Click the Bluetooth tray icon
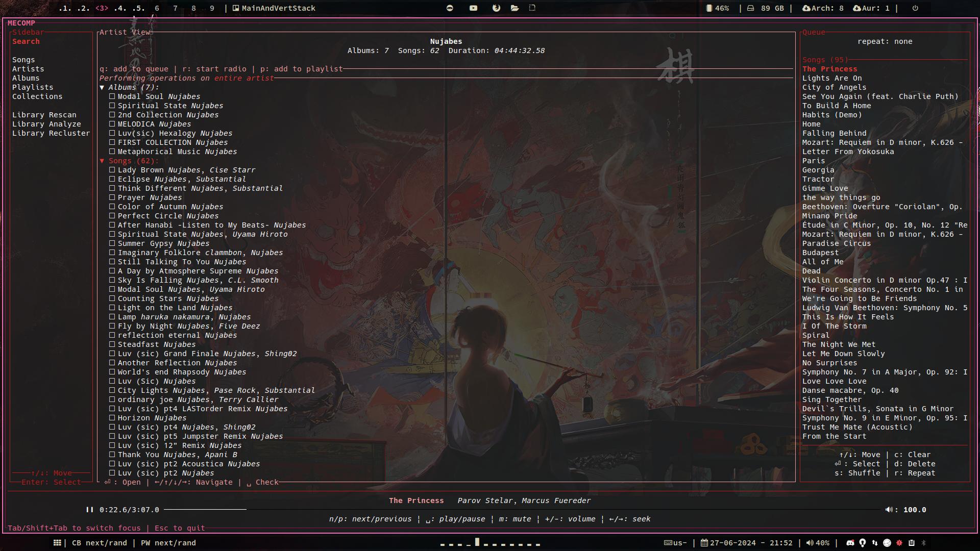 click(923, 543)
